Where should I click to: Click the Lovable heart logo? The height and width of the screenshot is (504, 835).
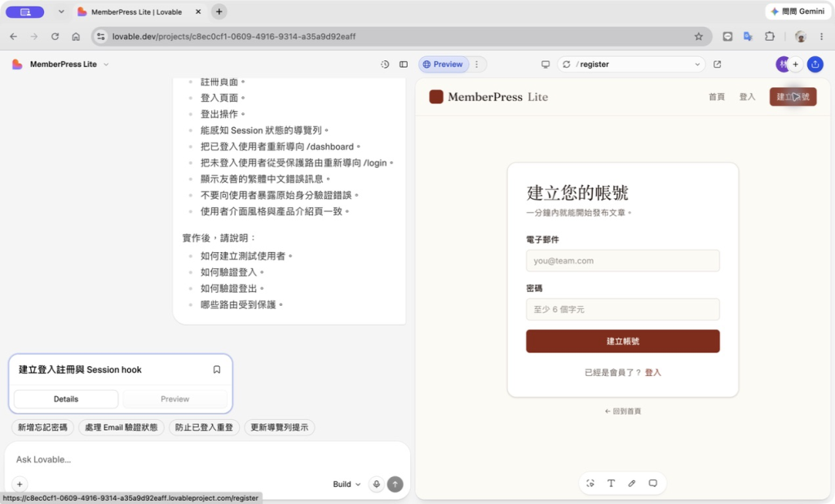point(17,64)
